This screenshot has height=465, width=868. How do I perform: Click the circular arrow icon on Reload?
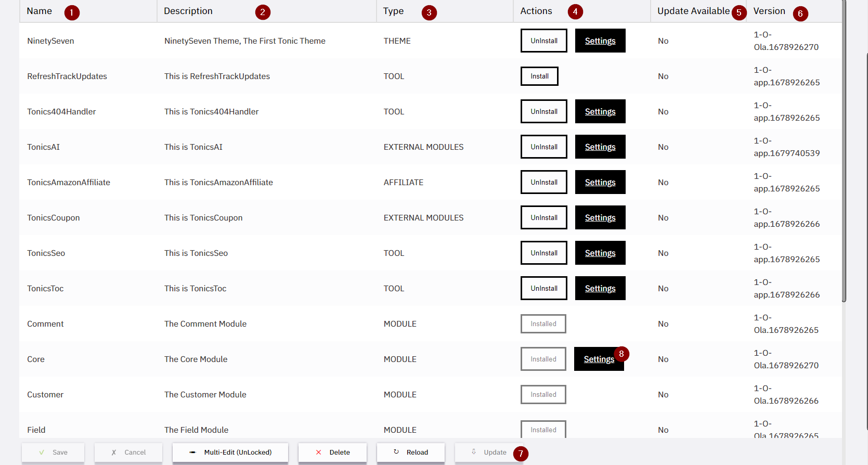396,452
